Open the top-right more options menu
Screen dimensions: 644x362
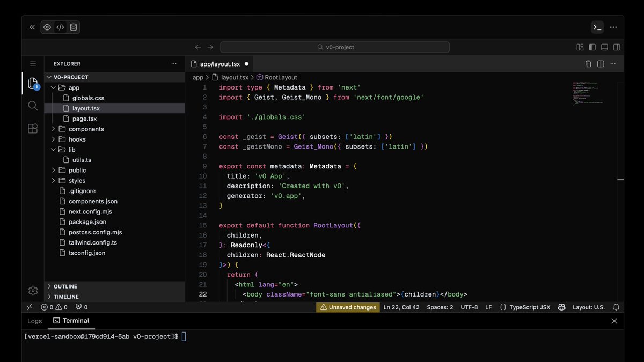(x=613, y=27)
